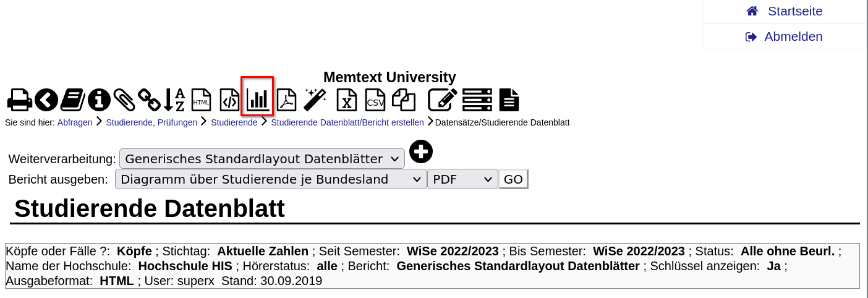This screenshot has width=868, height=298.
Task: Click the chain link icon
Action: tap(149, 100)
